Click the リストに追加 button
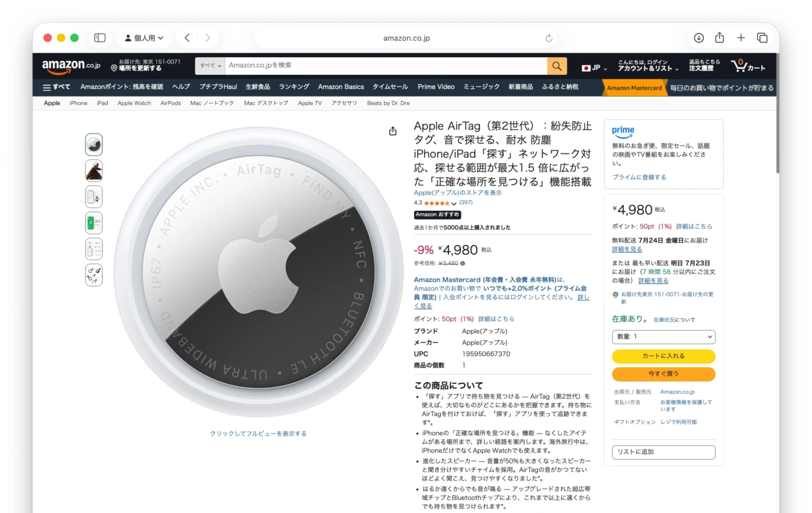 664,452
